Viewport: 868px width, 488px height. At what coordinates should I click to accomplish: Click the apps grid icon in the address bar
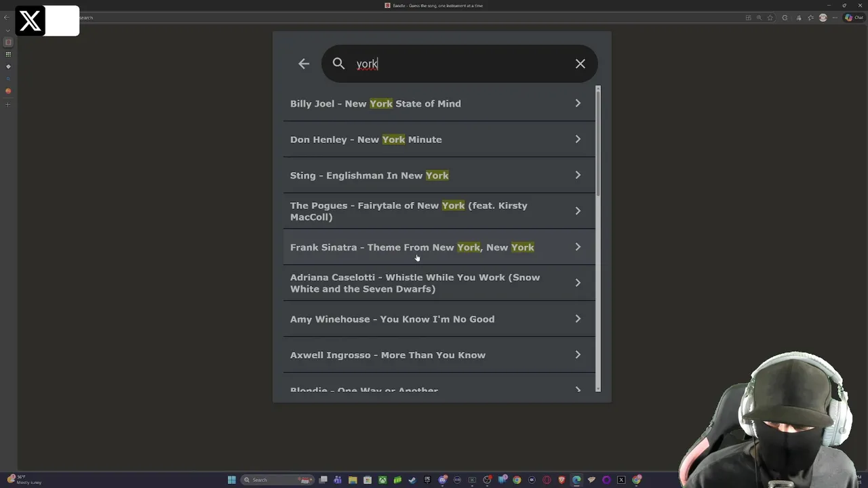click(749, 18)
